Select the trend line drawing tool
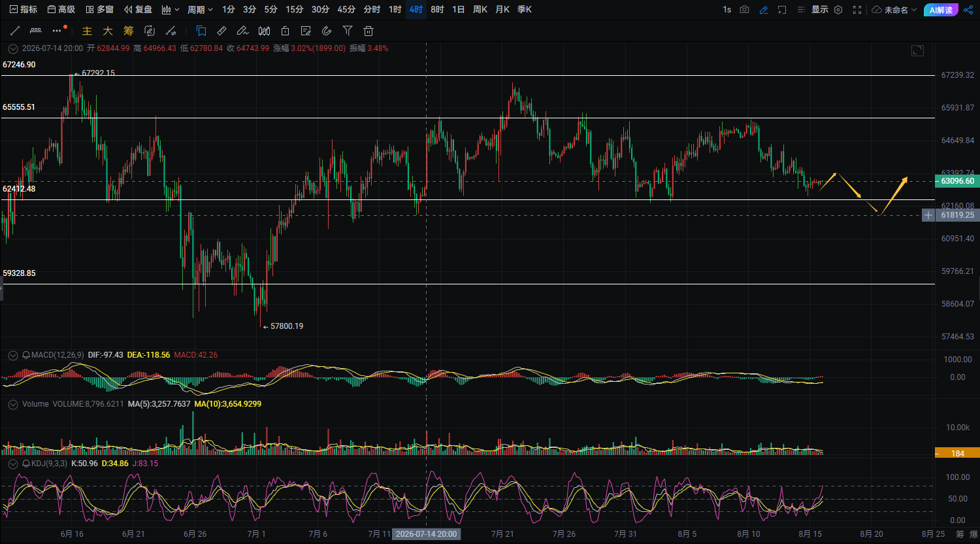980x544 pixels. click(15, 31)
